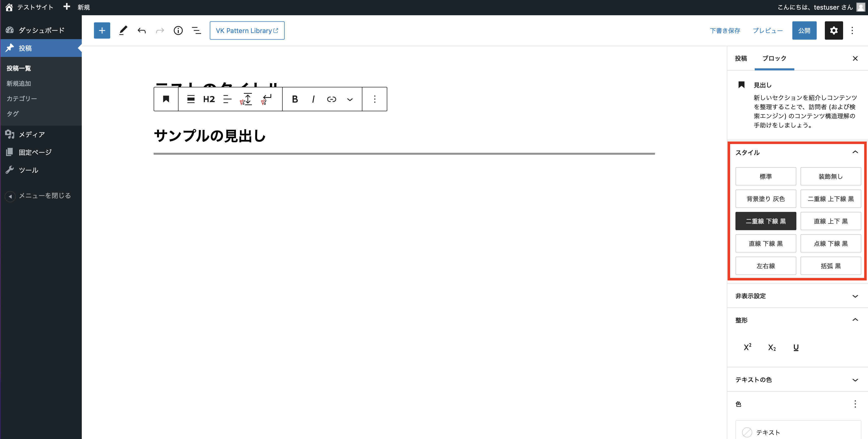Switch to the 投稿 sidebar tab
This screenshot has height=439, width=868.
coord(741,58)
